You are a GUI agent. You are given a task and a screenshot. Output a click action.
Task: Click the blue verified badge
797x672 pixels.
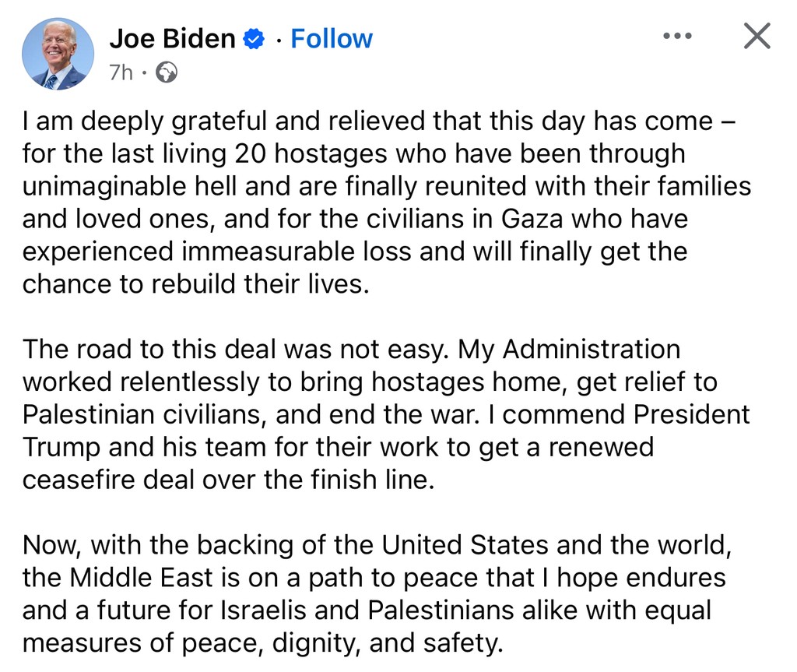click(x=255, y=39)
